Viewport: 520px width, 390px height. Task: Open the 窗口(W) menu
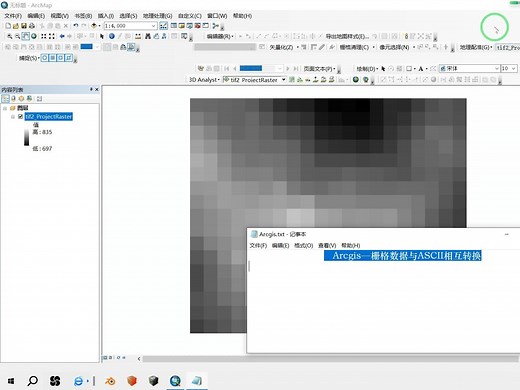217,16
